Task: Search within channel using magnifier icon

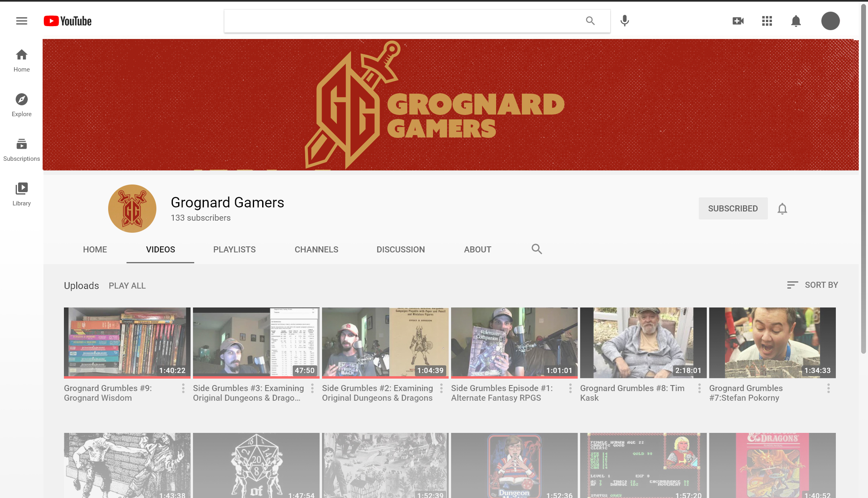Action: point(536,249)
